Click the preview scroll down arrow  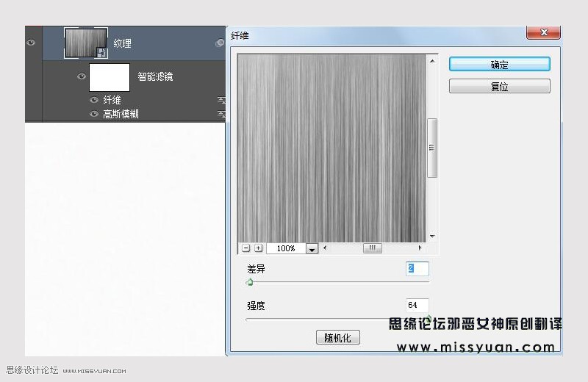click(432, 236)
